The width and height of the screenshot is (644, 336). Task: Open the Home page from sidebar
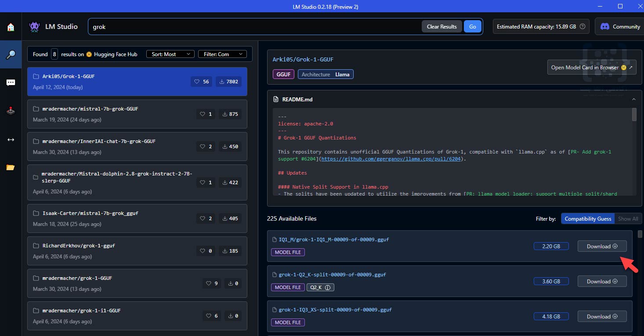[x=11, y=27]
